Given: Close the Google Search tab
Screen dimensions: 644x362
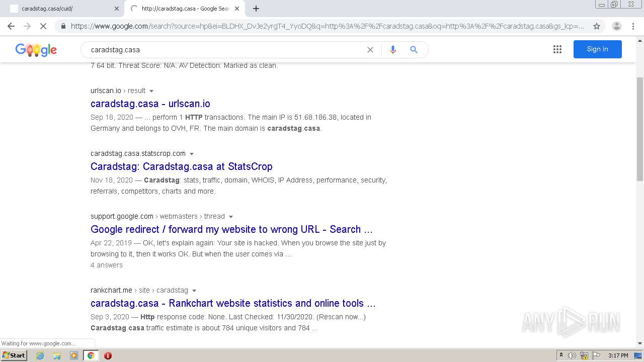Looking at the screenshot, I should pyautogui.click(x=237, y=9).
